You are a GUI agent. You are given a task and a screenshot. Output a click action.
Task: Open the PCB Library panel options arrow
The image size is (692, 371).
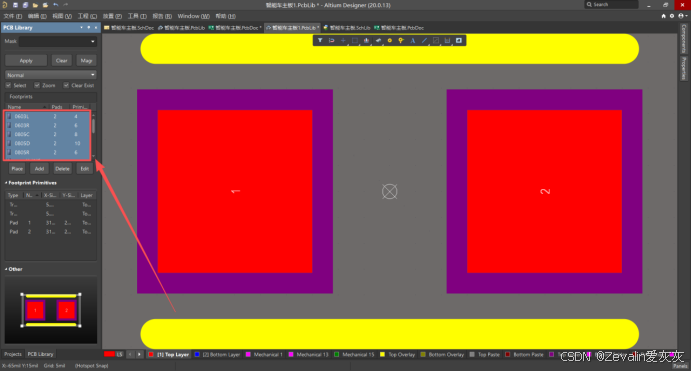tap(81, 27)
